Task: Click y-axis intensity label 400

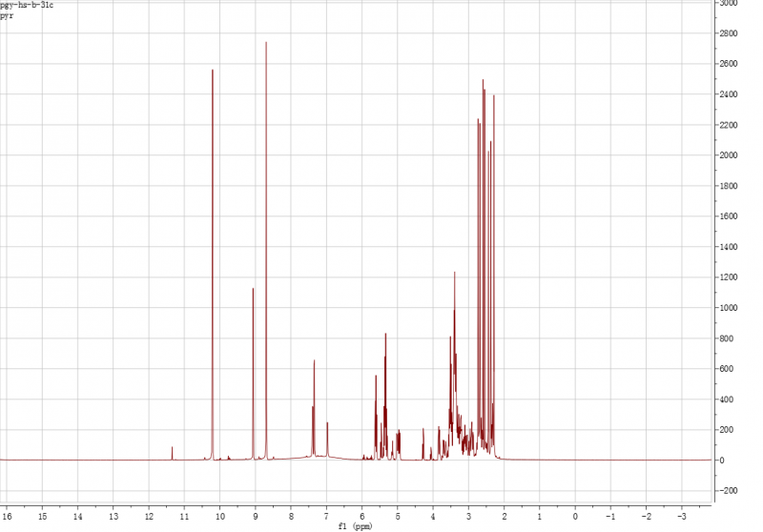Action: click(x=727, y=399)
